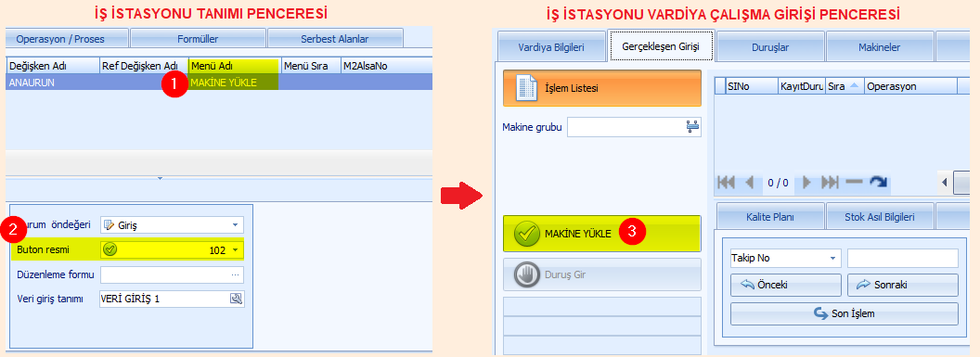980x357 pixels.
Task: Switch to the Formüller tab
Action: pos(198,39)
